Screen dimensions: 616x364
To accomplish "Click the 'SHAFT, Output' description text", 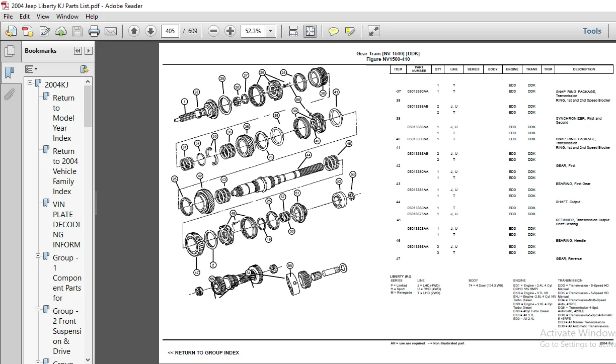I will (x=568, y=202).
